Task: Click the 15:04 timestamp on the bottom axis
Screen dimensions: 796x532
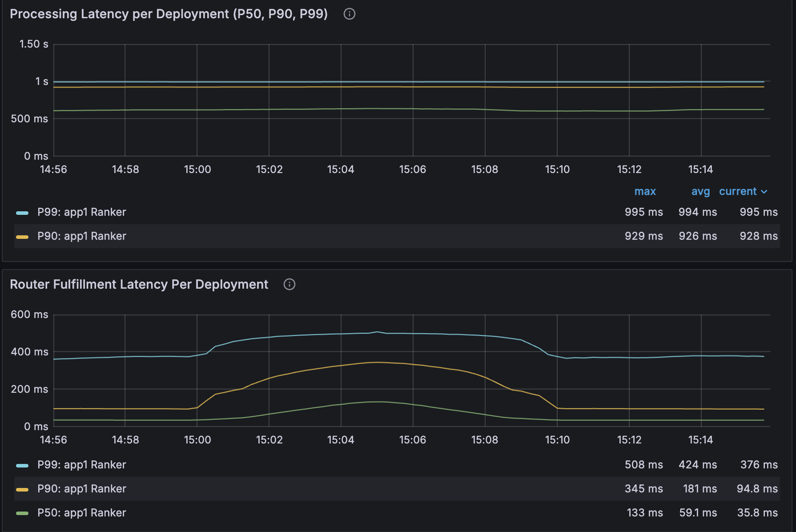Action: (x=341, y=439)
